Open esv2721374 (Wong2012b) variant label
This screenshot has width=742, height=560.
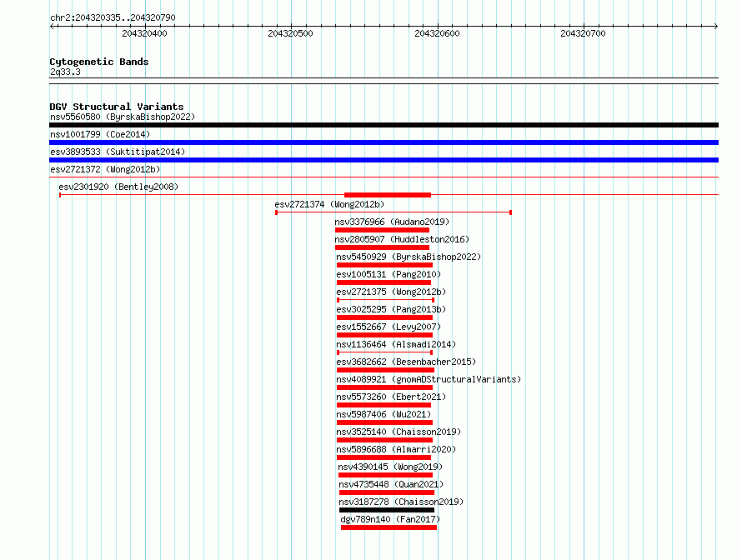click(329, 204)
